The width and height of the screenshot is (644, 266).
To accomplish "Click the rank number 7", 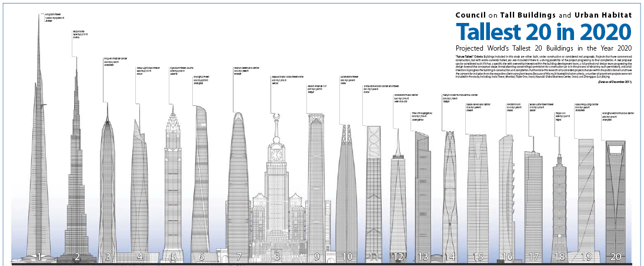I will pos(239,257).
